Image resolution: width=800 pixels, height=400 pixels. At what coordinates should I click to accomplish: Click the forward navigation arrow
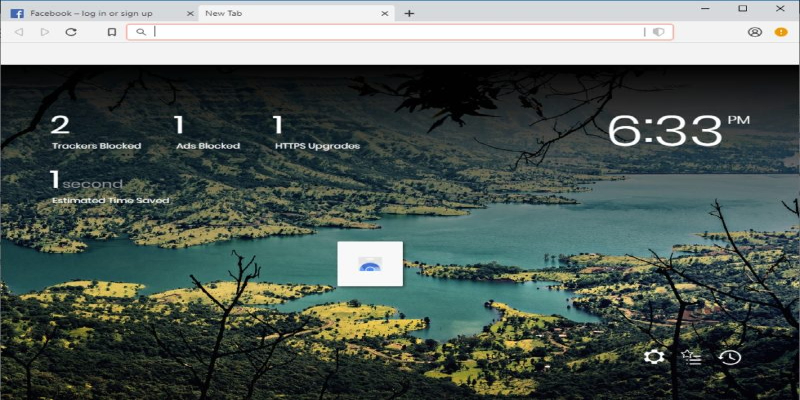(x=45, y=32)
